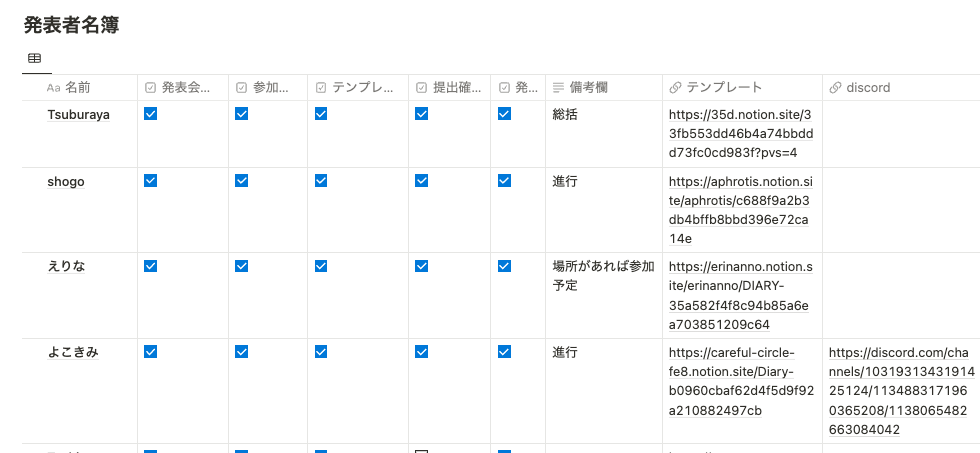Image resolution: width=980 pixels, height=453 pixels.
Task: Open the テンプレ checkbox column header
Action: pyautogui.click(x=358, y=87)
